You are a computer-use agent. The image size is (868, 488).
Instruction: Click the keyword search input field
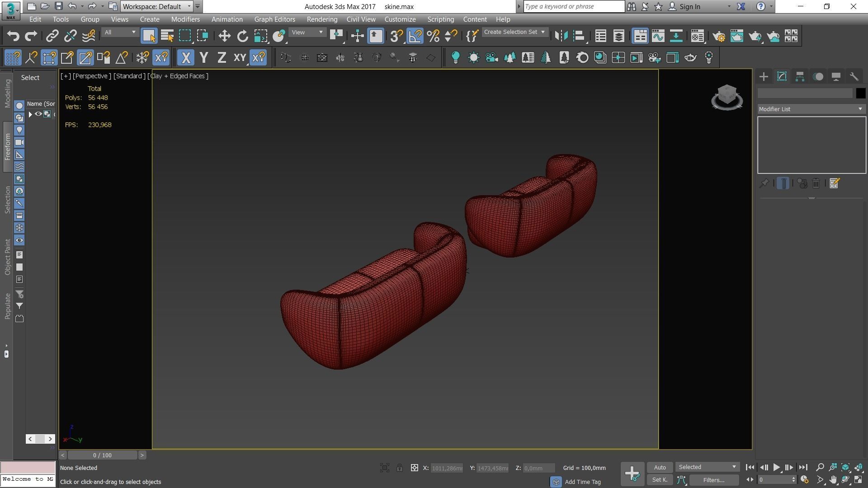click(574, 6)
